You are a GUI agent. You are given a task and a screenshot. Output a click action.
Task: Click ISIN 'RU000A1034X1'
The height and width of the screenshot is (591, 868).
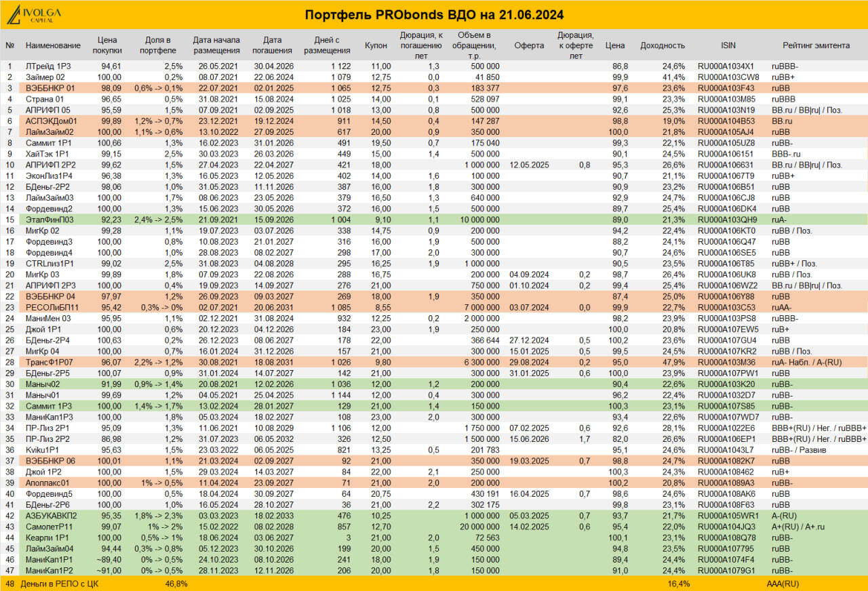[x=726, y=66]
